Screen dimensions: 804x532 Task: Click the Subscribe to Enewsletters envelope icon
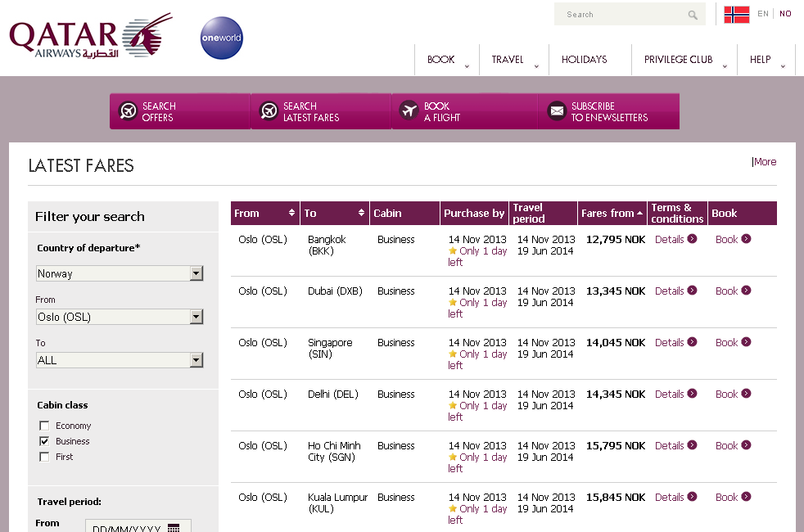pyautogui.click(x=557, y=111)
